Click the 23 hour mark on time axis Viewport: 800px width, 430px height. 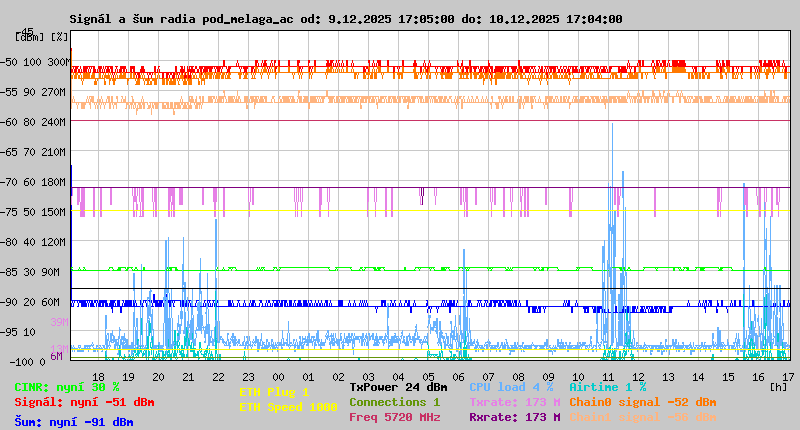point(248,377)
